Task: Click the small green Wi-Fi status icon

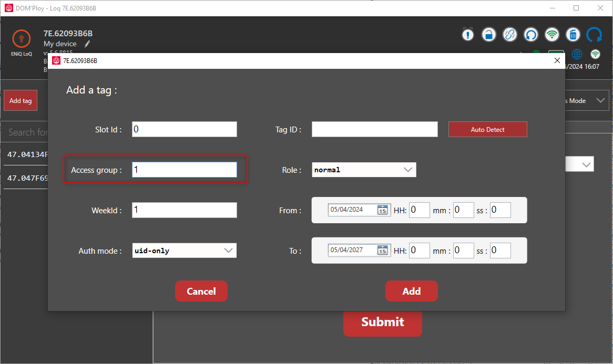Action: [x=596, y=54]
